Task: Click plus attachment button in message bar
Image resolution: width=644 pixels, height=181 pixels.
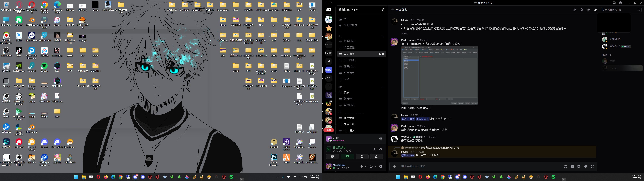Action: click(394, 166)
